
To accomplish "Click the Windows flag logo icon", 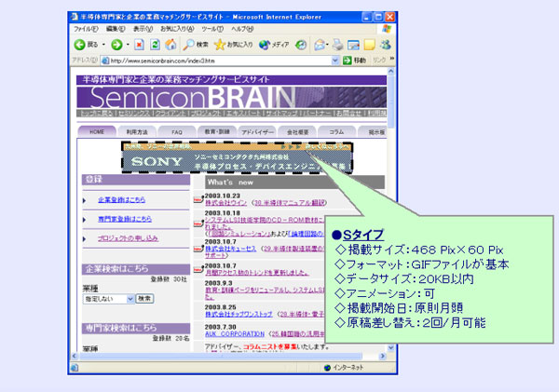I will click(x=387, y=29).
